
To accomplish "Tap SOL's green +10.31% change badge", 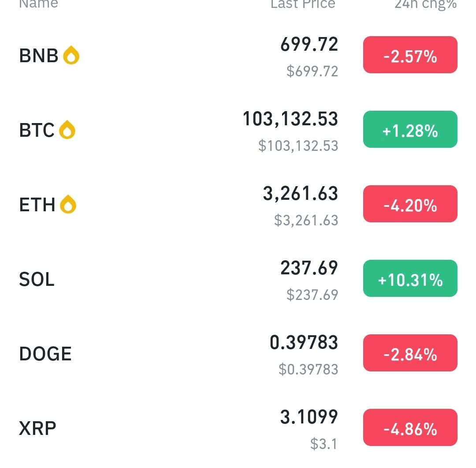I will tap(410, 278).
